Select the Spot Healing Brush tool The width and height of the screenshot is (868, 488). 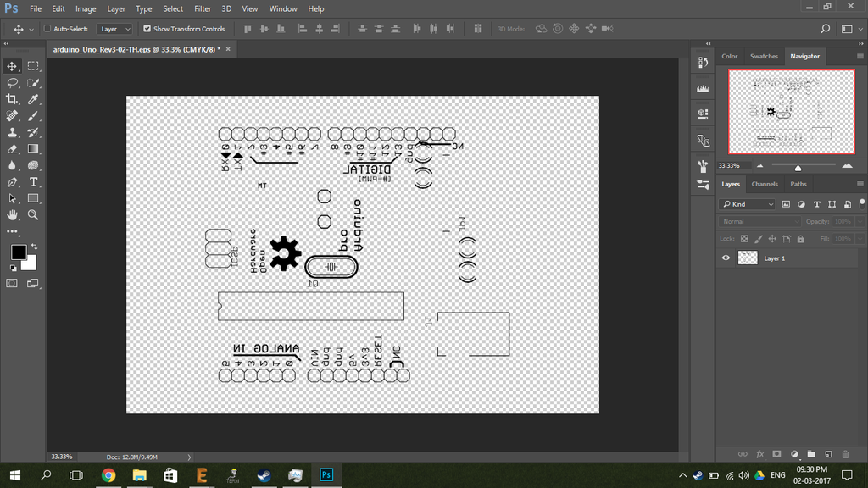click(x=12, y=115)
